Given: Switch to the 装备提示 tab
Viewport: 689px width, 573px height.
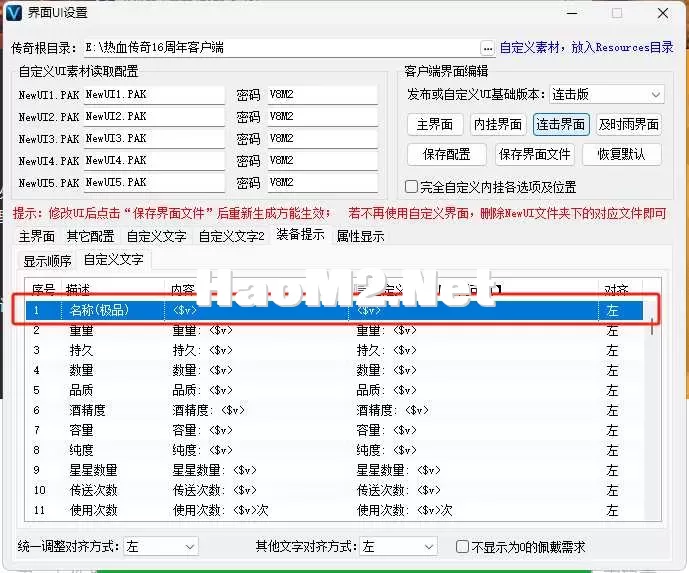Looking at the screenshot, I should [x=301, y=235].
